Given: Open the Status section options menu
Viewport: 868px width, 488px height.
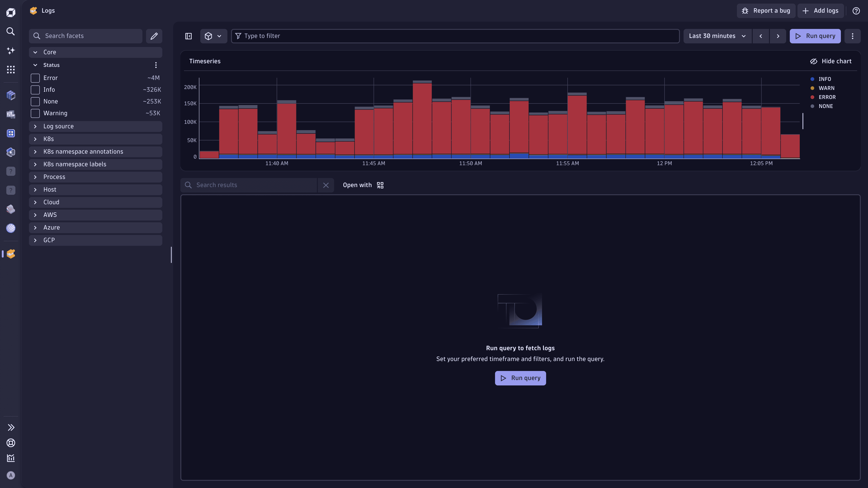Looking at the screenshot, I should tap(156, 65).
